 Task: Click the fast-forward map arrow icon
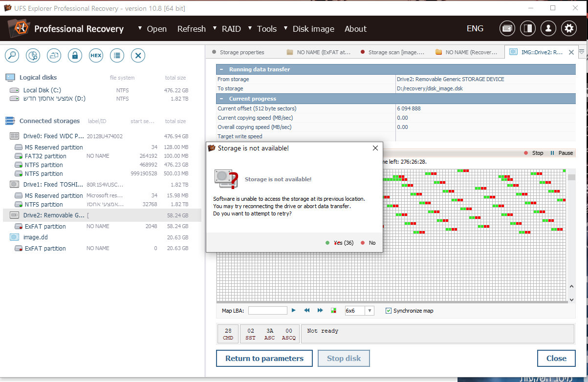click(320, 311)
